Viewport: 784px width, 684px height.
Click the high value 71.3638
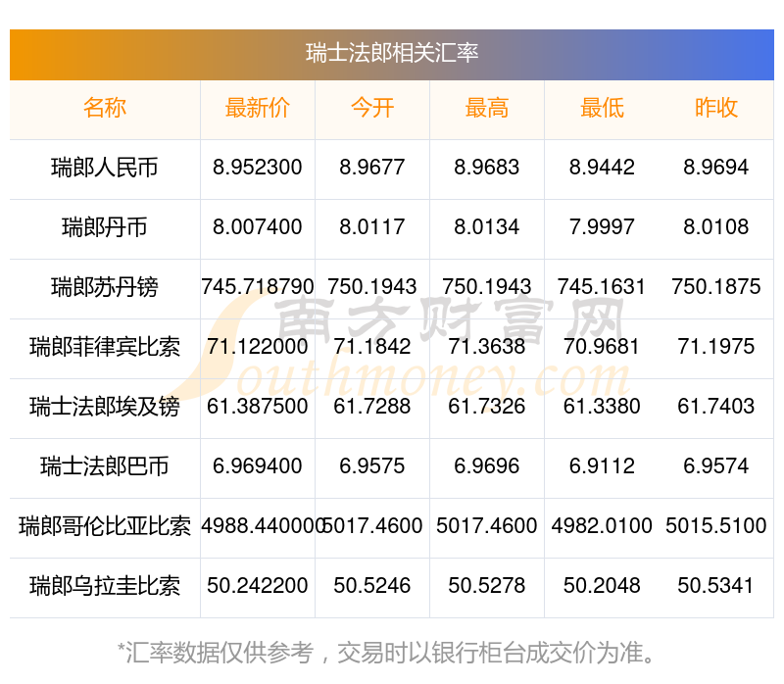click(x=486, y=347)
